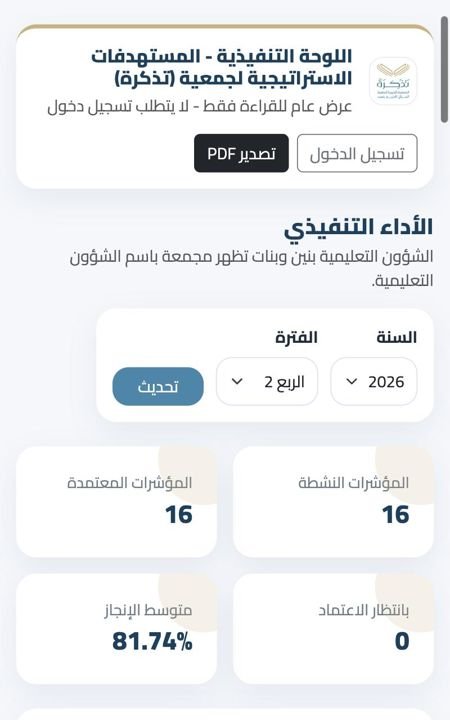
Task: Click the تسجيل الدخول login button
Action: coord(357,153)
